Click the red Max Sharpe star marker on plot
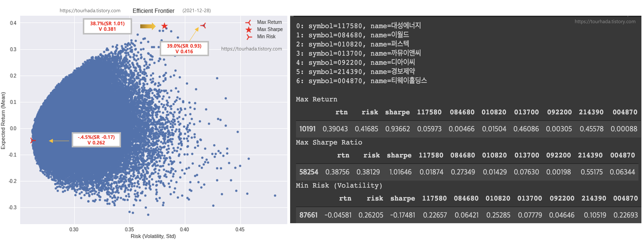This screenshot has width=644, height=241. (x=164, y=26)
